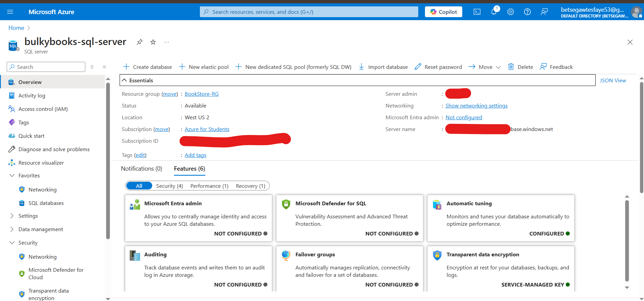Open JSON View link
This screenshot has height=301, width=644.
click(613, 80)
